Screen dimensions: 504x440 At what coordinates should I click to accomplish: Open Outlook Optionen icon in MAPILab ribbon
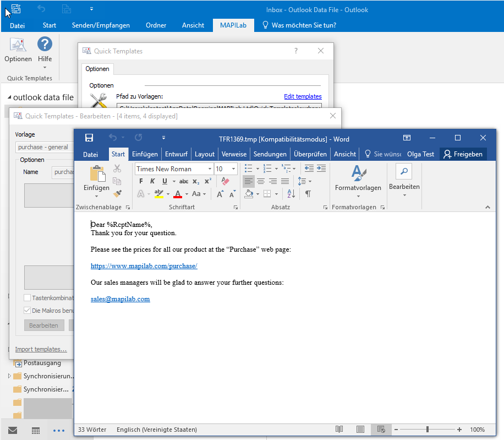pos(18,50)
